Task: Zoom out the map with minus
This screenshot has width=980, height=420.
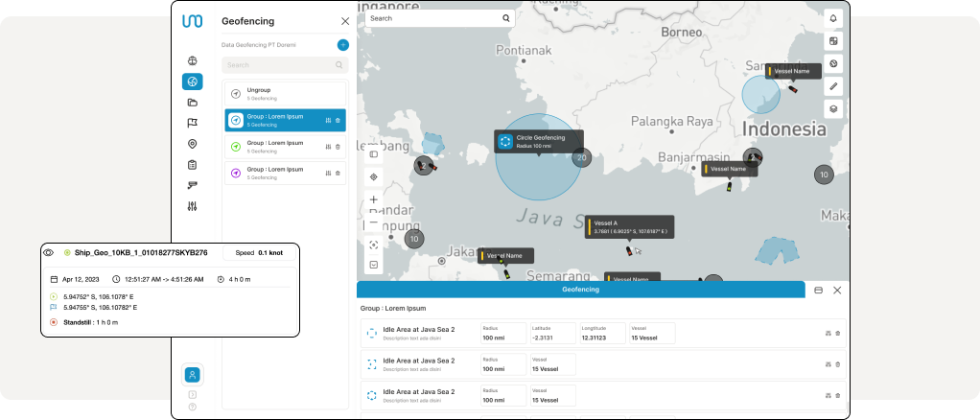Action: 374,222
